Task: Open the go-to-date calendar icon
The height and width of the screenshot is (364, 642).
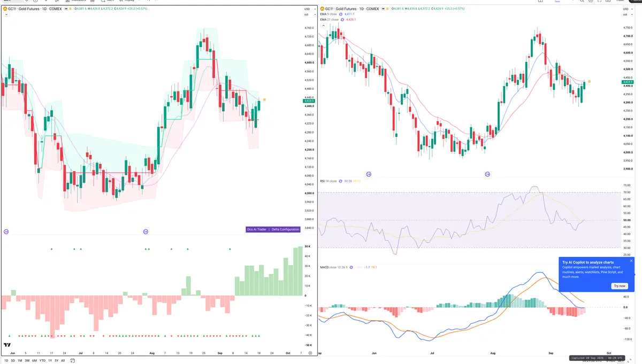Action: pos(72,361)
